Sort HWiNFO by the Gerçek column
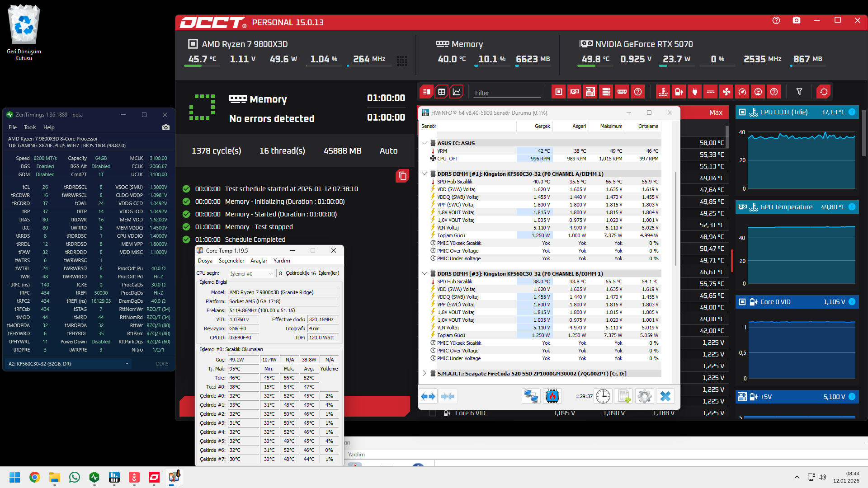 pos(534,126)
